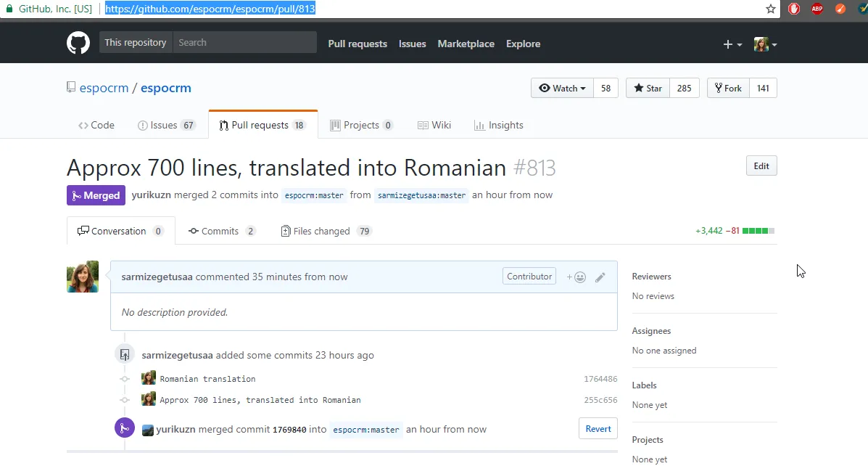Viewport: 868px width, 466px height.
Task: Click avatar beside Approx 700 lines commit
Action: click(x=149, y=399)
